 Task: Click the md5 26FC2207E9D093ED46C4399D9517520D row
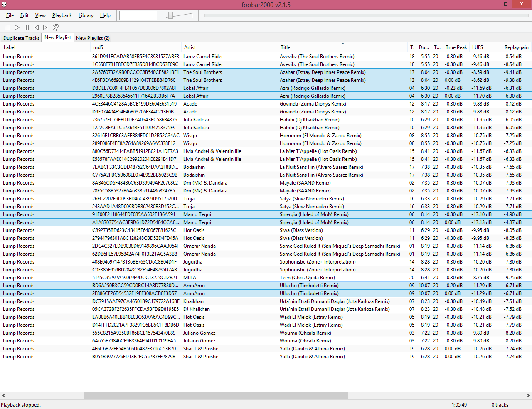[266, 199]
